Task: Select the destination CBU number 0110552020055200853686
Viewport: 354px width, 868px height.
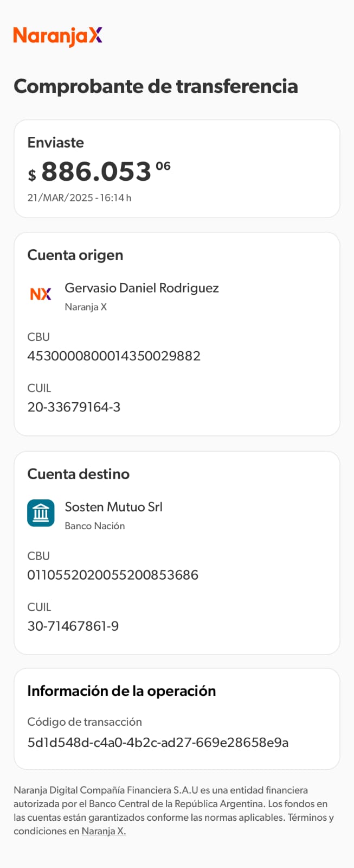Action: tap(113, 575)
